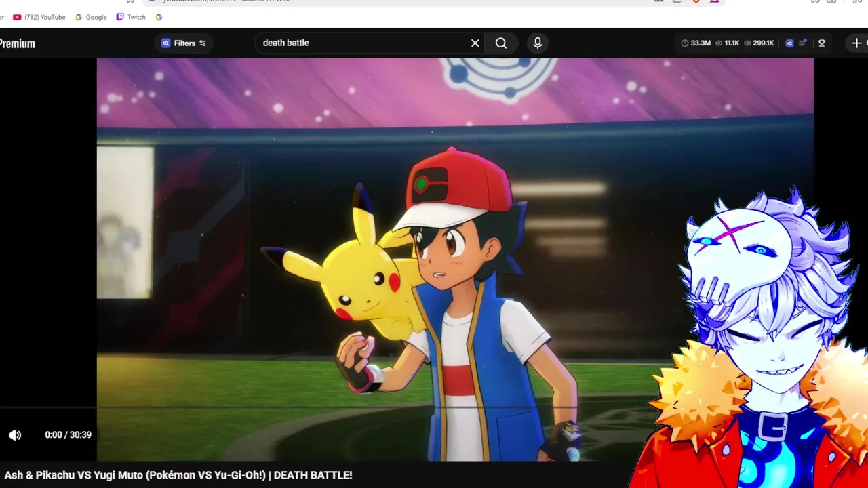Click the eye stat showing 11.1K

click(x=728, y=43)
